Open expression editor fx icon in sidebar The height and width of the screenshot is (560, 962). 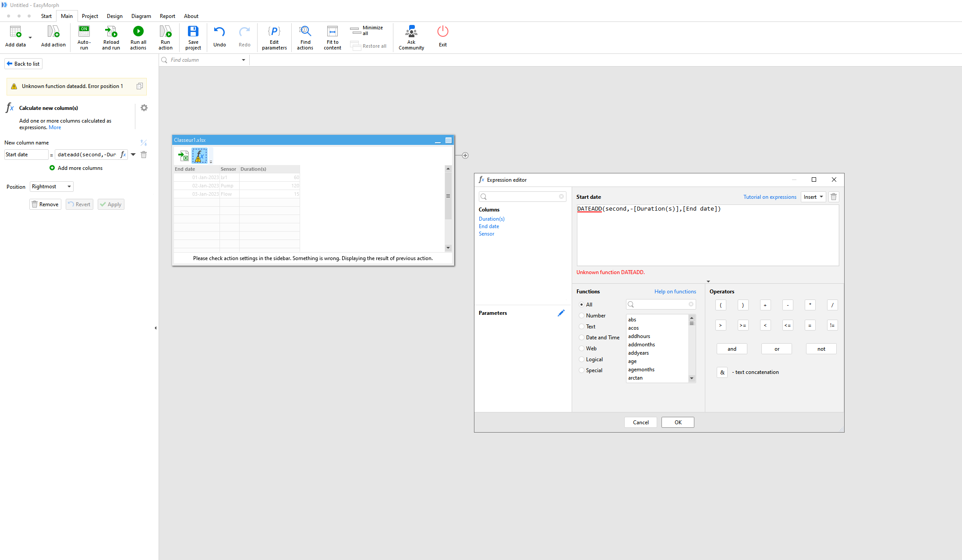123,155
